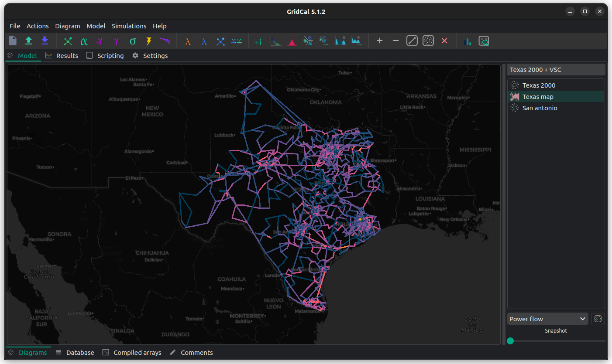Click the blue download arrow icon
This screenshot has height=364, width=612.
(45, 41)
